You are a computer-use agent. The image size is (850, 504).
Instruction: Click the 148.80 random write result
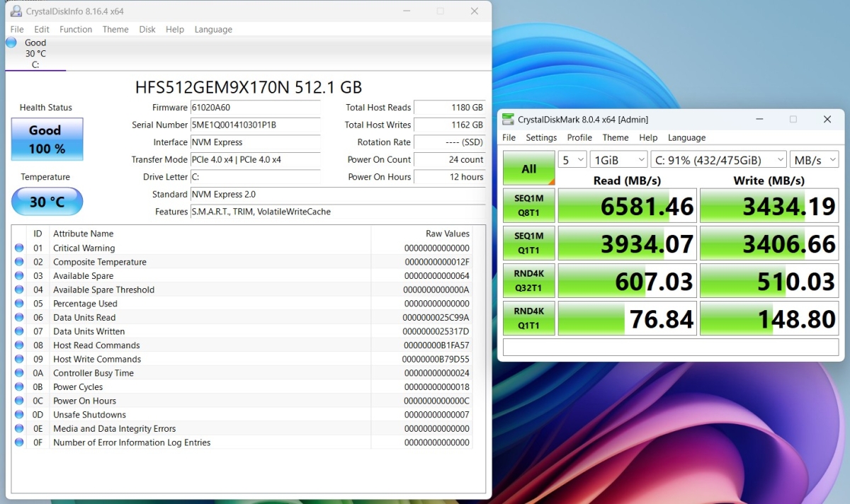[769, 319]
